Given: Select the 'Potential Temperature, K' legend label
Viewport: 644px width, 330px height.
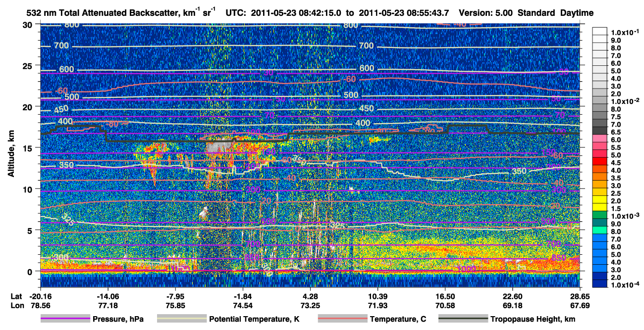Looking at the screenshot, I should (x=254, y=320).
